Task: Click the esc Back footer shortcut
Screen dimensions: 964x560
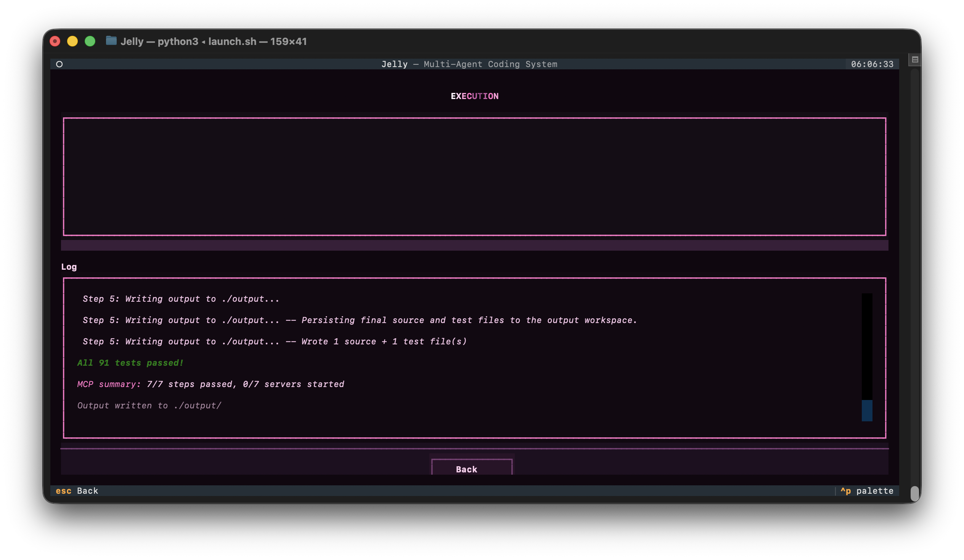Action: (77, 491)
